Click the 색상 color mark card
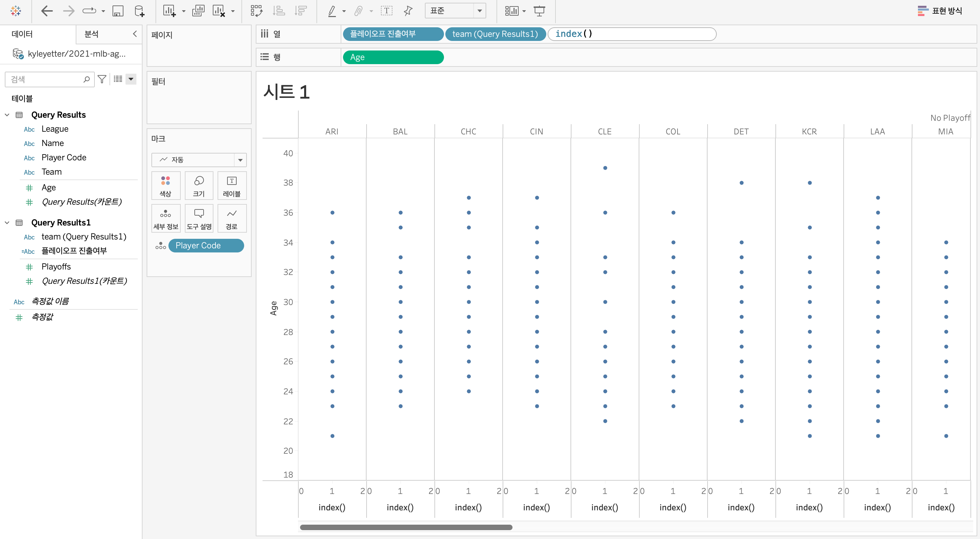 (x=165, y=186)
